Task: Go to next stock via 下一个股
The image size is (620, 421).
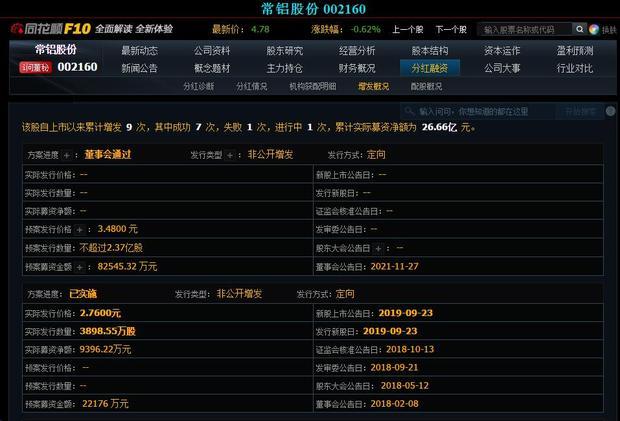Action: click(x=451, y=30)
